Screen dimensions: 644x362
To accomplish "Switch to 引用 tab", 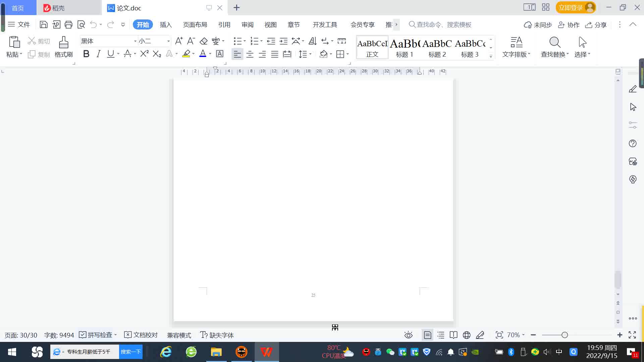I will click(224, 25).
